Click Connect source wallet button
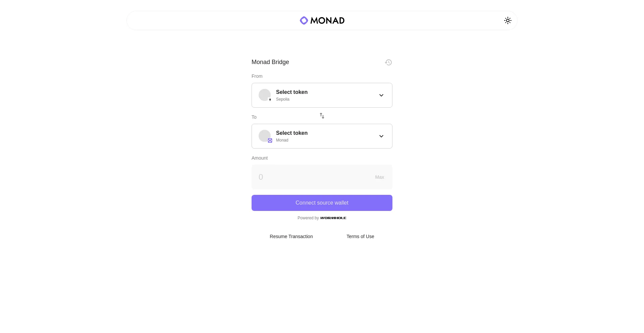The height and width of the screenshot is (333, 644). click(x=322, y=203)
